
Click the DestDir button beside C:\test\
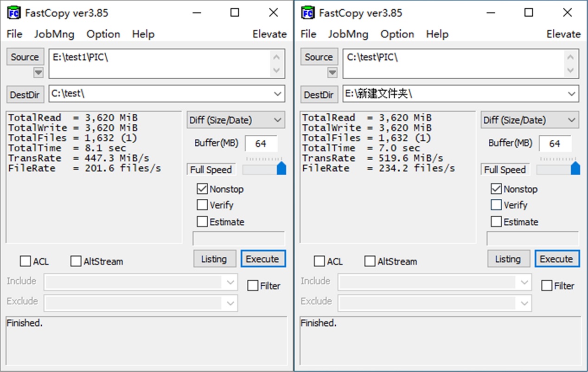[25, 95]
